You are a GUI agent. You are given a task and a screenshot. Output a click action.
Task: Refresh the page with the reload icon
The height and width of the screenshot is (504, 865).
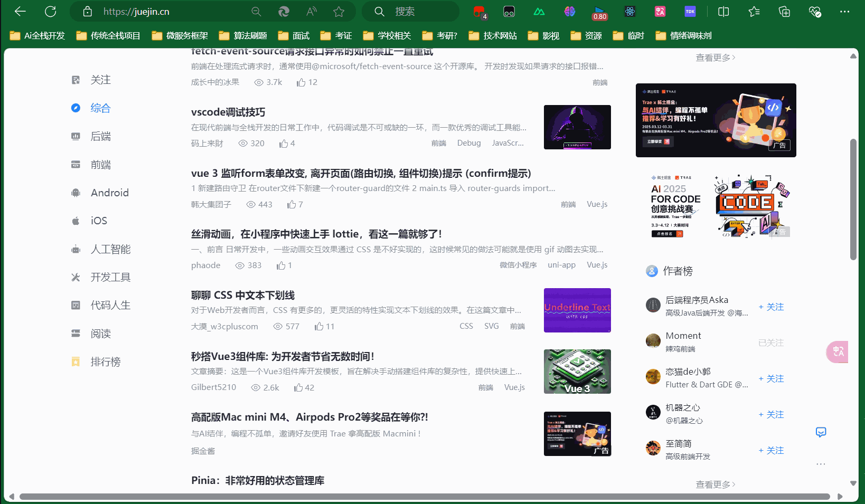coord(51,11)
